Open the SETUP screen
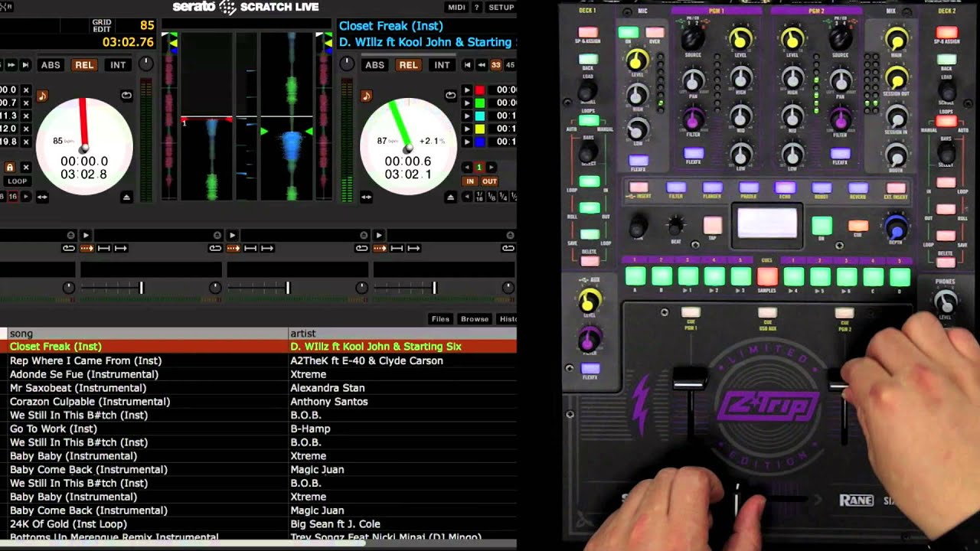980x551 pixels. pyautogui.click(x=501, y=8)
